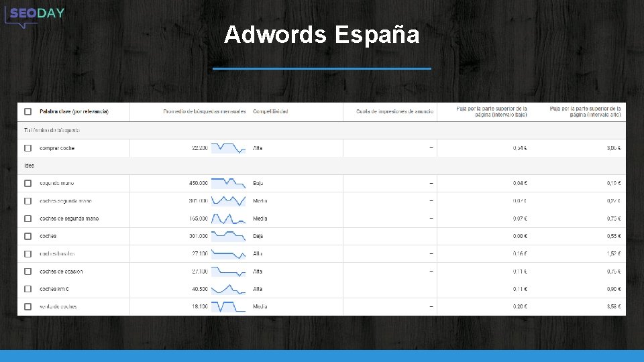Click the SEODAY logo
644x362 pixels.
(34, 17)
